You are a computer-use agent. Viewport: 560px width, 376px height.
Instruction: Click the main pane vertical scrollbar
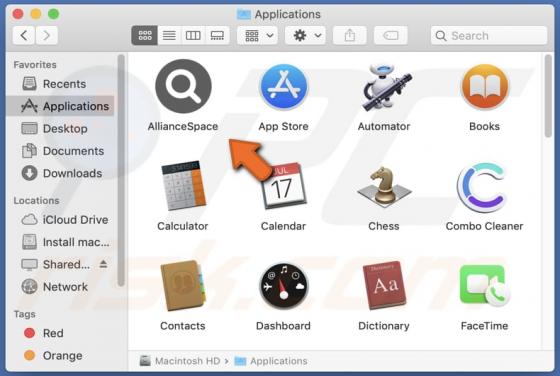point(548,96)
